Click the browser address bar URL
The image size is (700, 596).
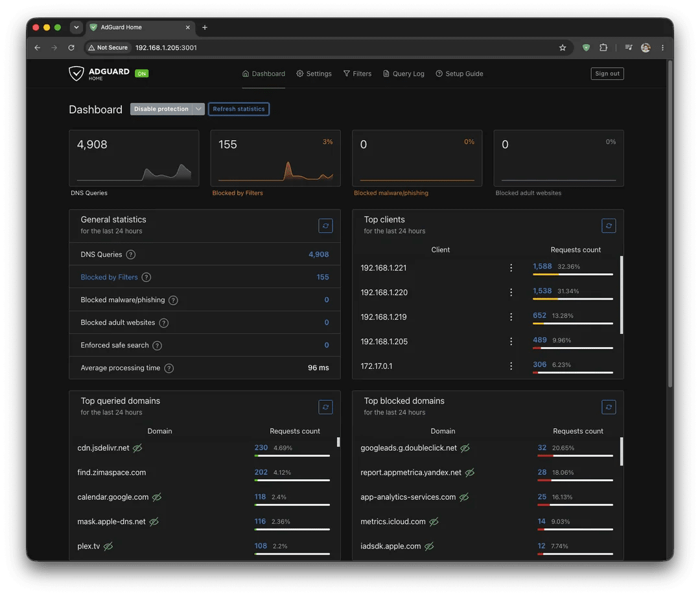click(x=166, y=48)
